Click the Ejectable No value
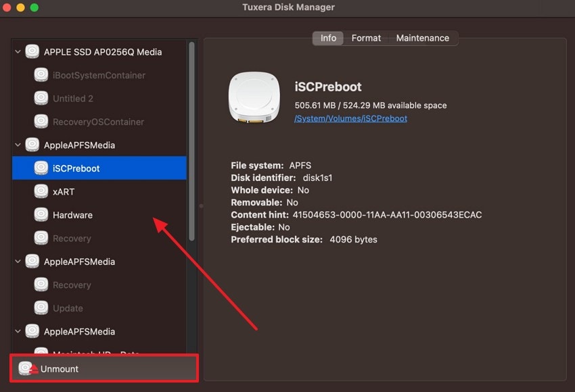Screen dimensions: 575x392 tap(284, 227)
